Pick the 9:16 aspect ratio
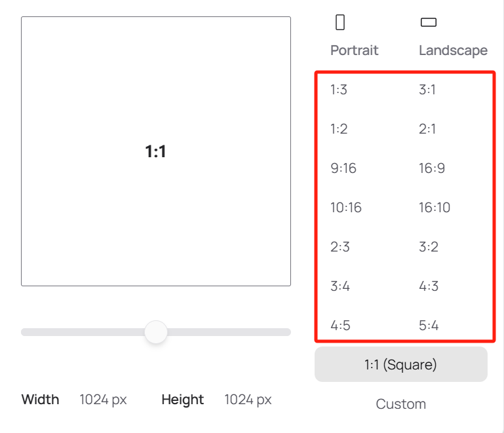 pos(343,168)
